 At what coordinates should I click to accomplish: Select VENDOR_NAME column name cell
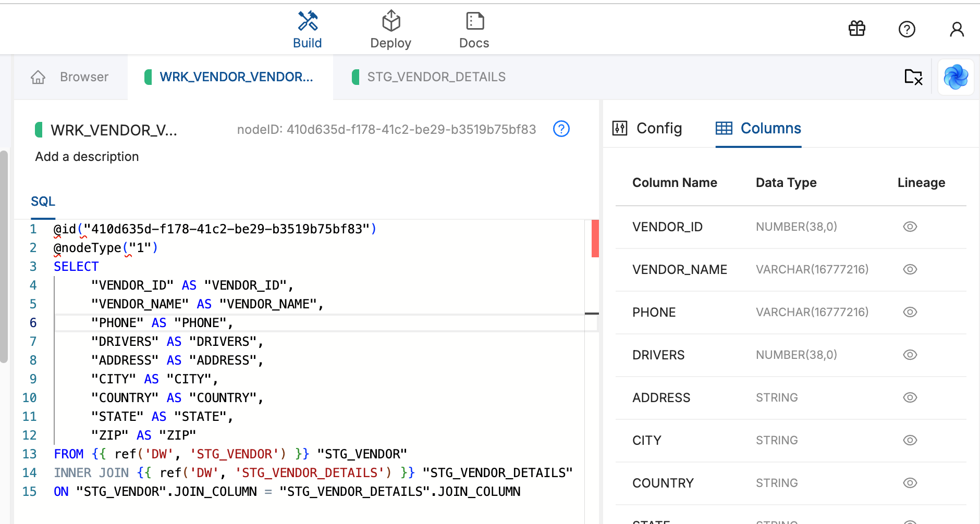[679, 270]
